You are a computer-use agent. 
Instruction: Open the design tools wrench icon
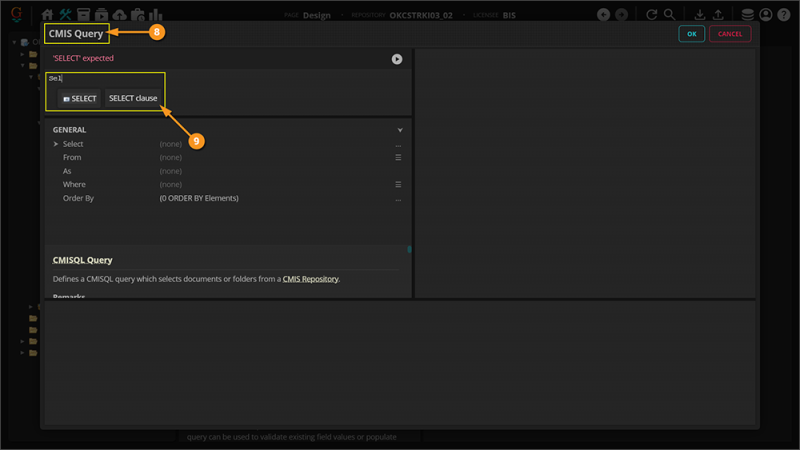point(65,15)
